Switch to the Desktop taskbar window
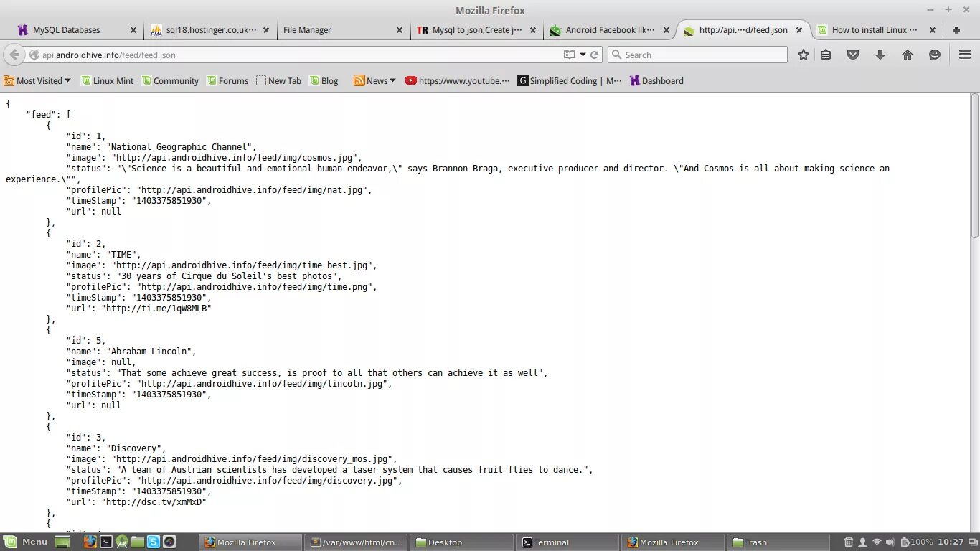This screenshot has width=980, height=551. 462,542
